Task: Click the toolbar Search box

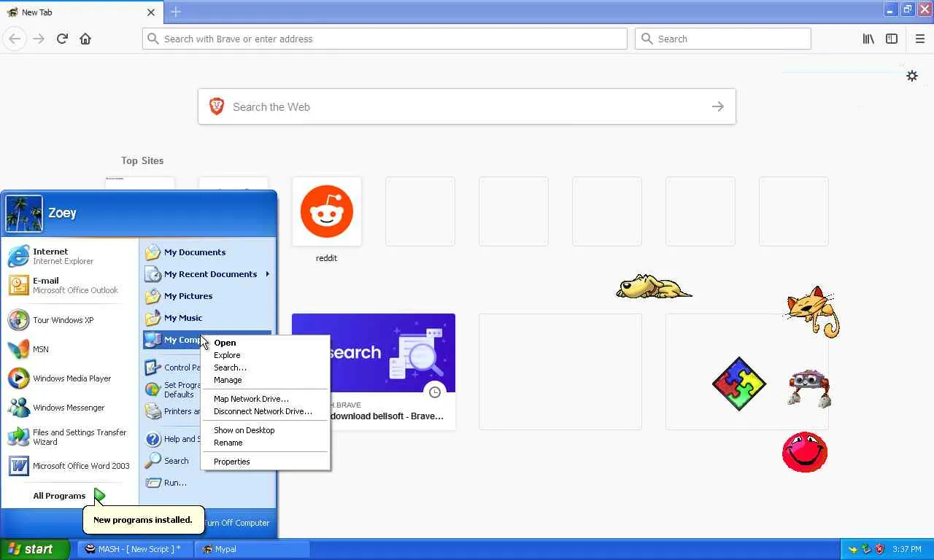Action: click(x=723, y=39)
